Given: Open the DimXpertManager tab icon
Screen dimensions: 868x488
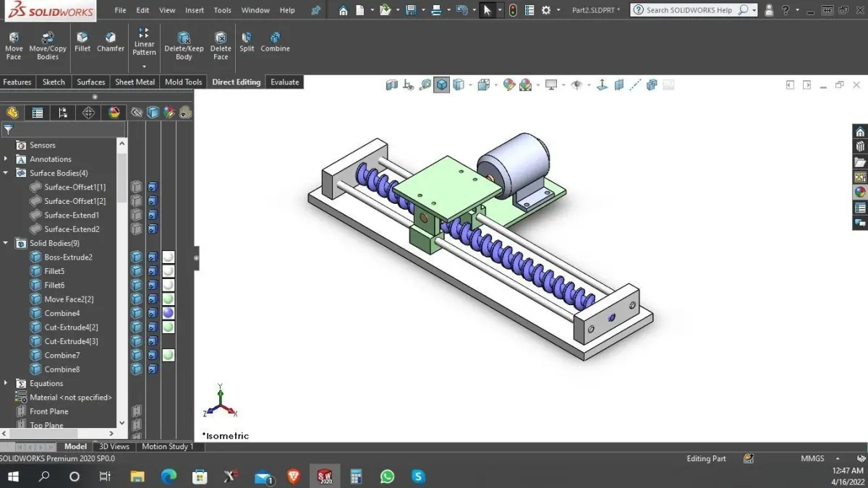Looking at the screenshot, I should click(88, 113).
